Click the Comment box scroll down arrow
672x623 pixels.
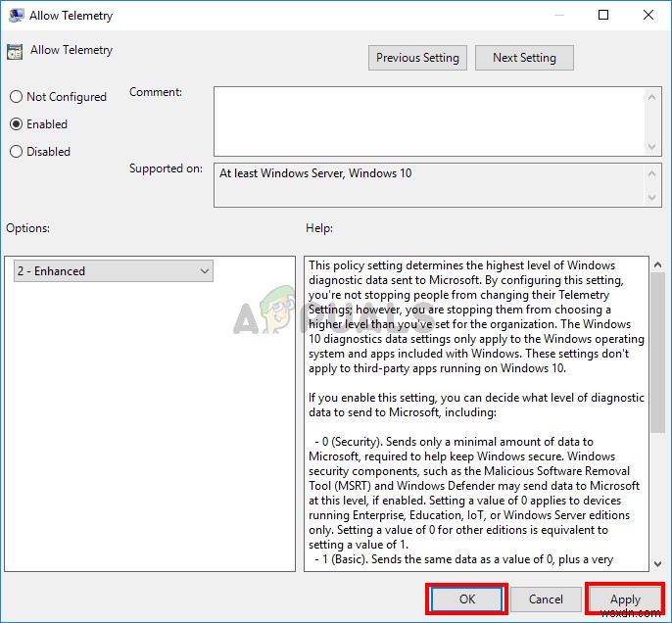651,147
